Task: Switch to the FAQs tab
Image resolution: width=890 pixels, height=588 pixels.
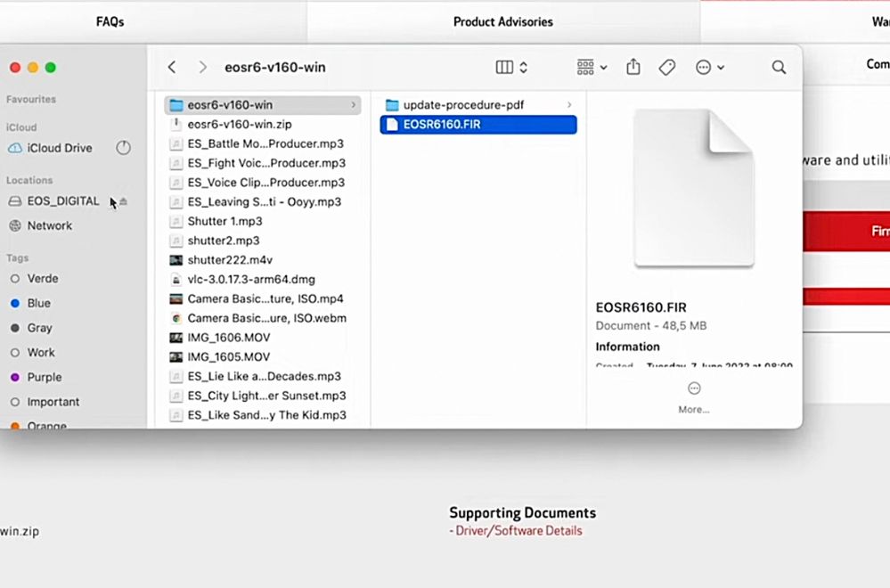Action: pyautogui.click(x=110, y=21)
